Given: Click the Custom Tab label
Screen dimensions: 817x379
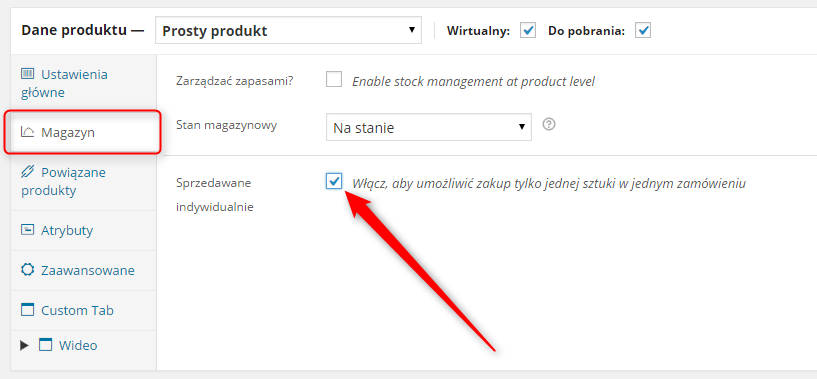Looking at the screenshot, I should (x=77, y=311).
